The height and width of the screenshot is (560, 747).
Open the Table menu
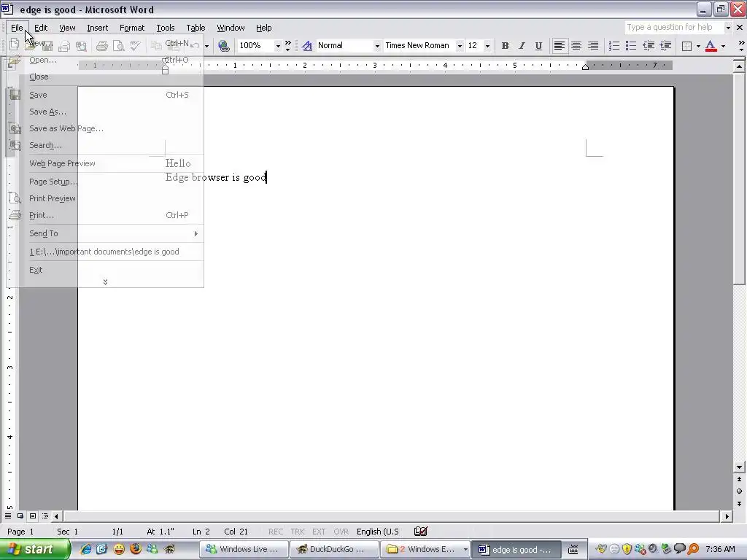click(196, 28)
